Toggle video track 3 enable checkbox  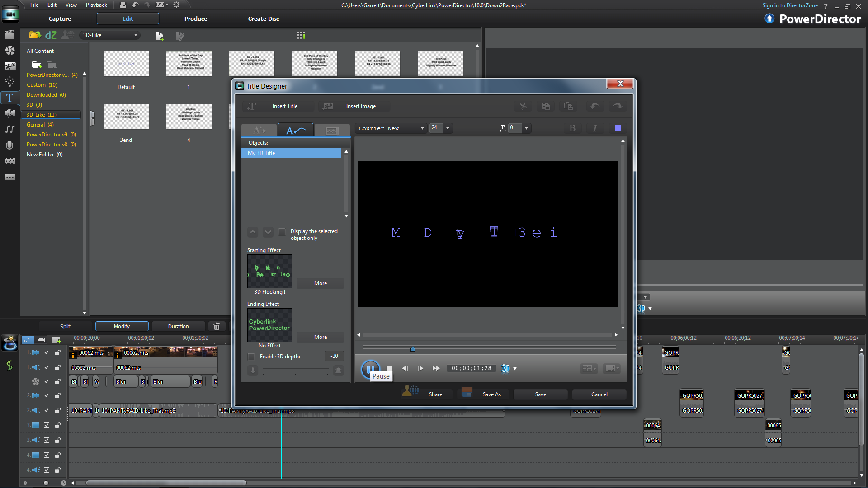tap(47, 425)
